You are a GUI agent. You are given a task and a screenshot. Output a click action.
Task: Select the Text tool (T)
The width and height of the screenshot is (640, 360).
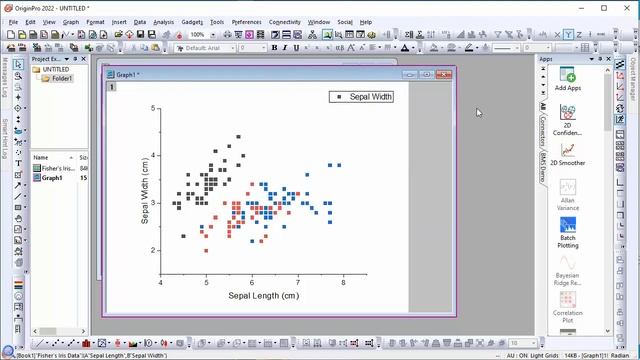[18, 163]
